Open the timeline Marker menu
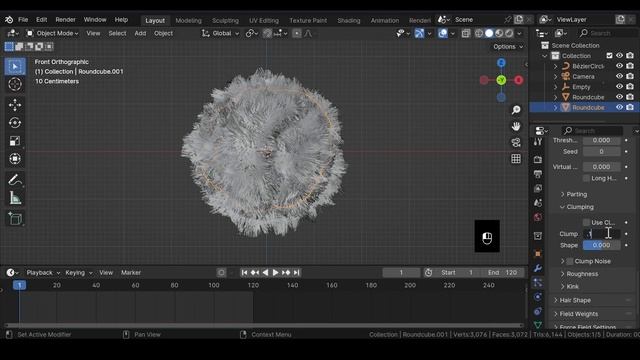640x360 pixels. tap(131, 273)
